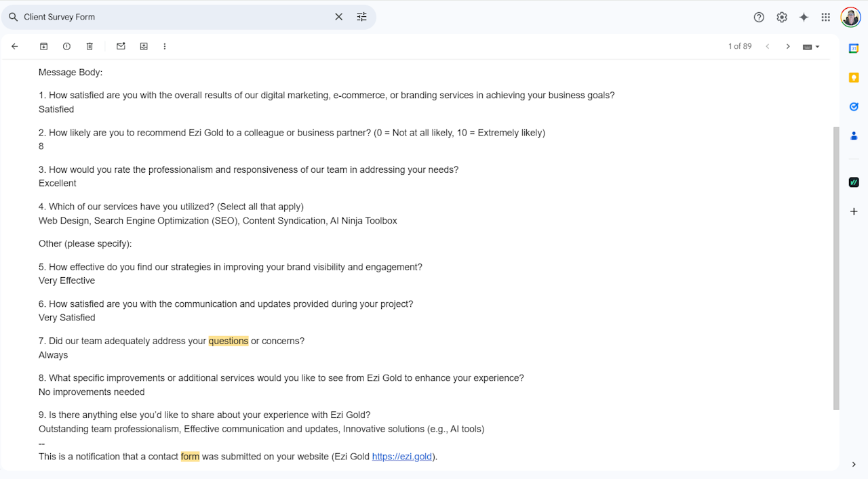
Task: Click the answer "Satisfied" under question 1
Action: (x=56, y=109)
